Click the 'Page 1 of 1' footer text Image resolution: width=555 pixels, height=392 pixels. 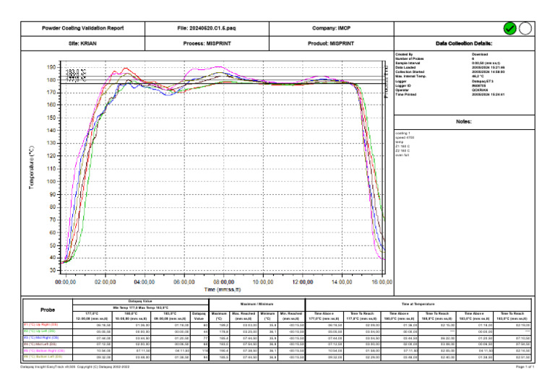525,367
